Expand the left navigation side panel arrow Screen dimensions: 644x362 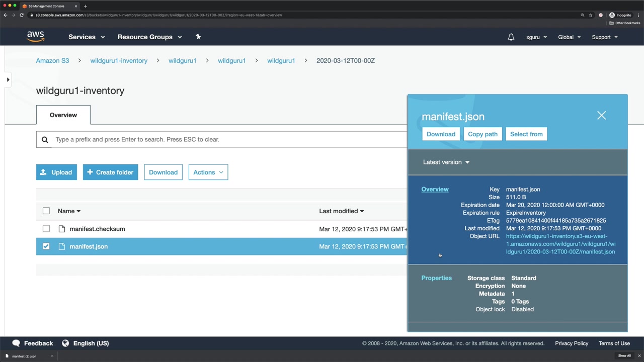[8, 79]
